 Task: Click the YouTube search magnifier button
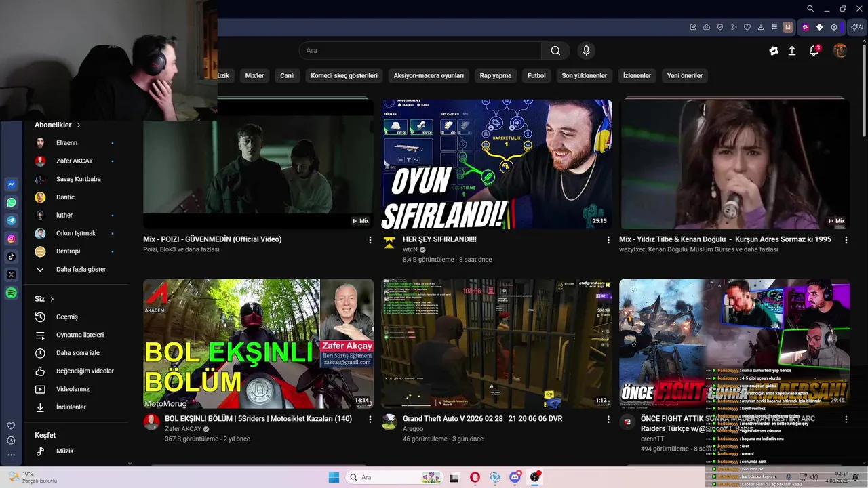click(555, 50)
